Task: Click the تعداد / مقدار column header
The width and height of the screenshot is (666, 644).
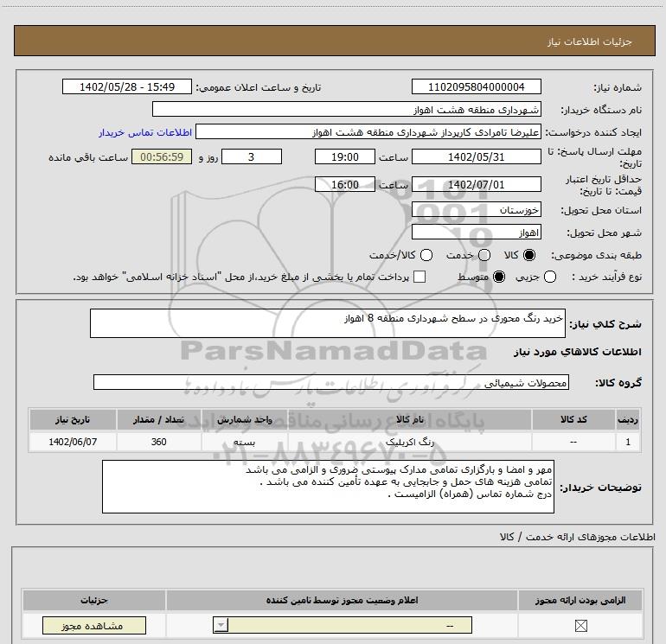Action: [x=159, y=419]
